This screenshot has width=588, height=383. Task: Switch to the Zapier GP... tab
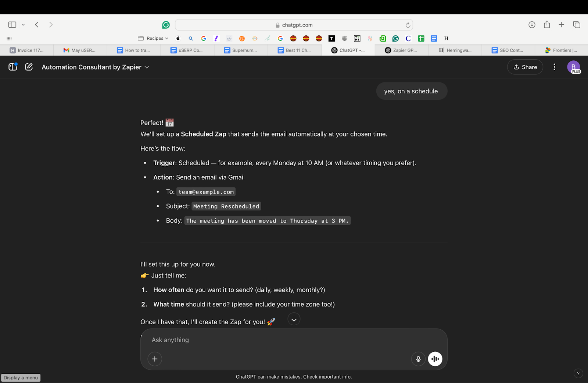click(x=402, y=50)
